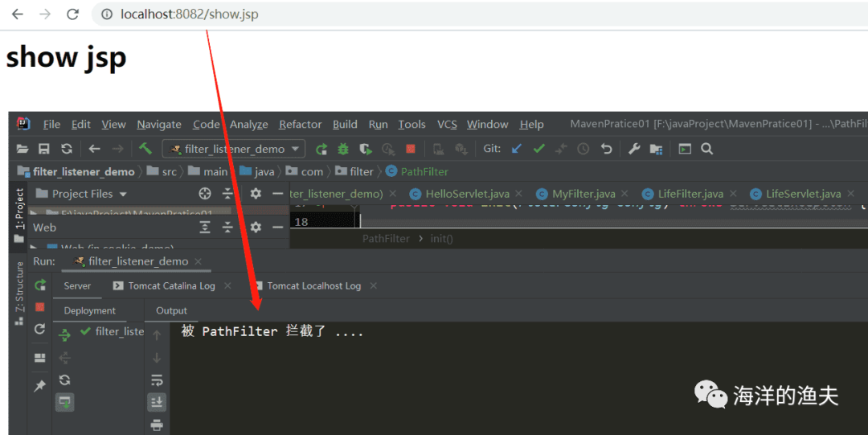The width and height of the screenshot is (868, 435).
Task: Click the filter breadcrumb folder
Action: tap(354, 171)
